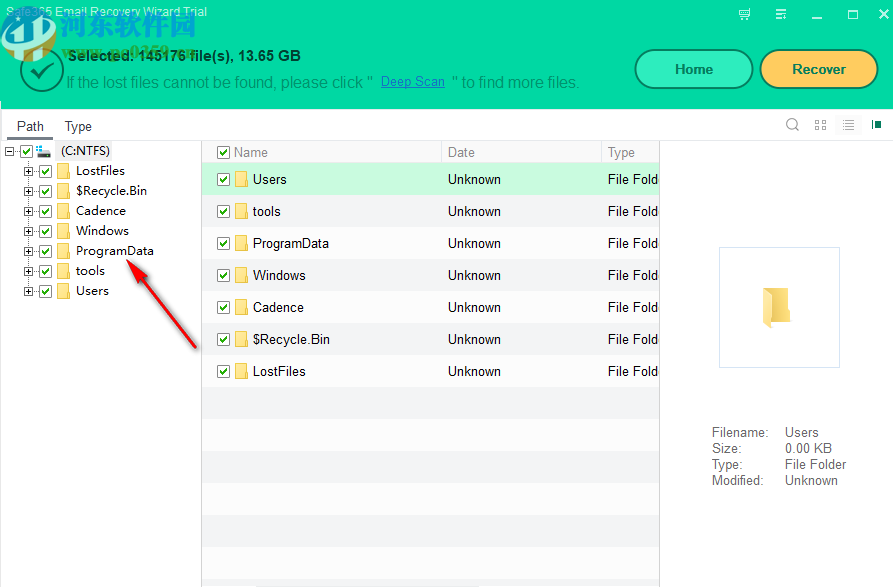The width and height of the screenshot is (893, 587).
Task: Uncheck the Windows folder in the file list
Action: coord(222,275)
